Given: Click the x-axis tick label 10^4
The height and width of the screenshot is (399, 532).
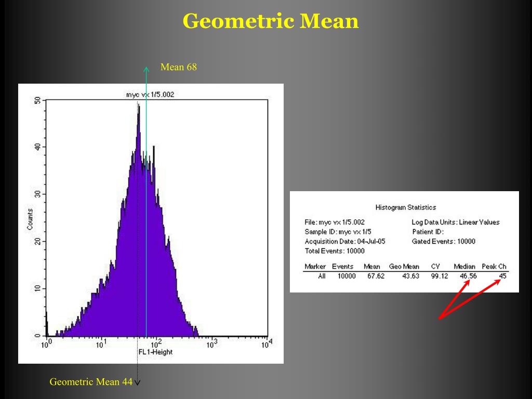Looking at the screenshot, I should [x=267, y=344].
